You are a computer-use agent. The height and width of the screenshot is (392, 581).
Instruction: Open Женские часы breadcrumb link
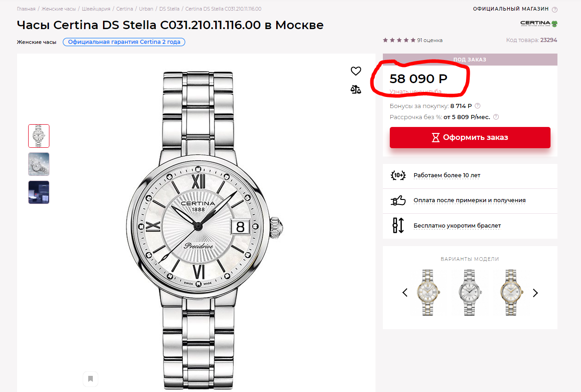click(59, 9)
